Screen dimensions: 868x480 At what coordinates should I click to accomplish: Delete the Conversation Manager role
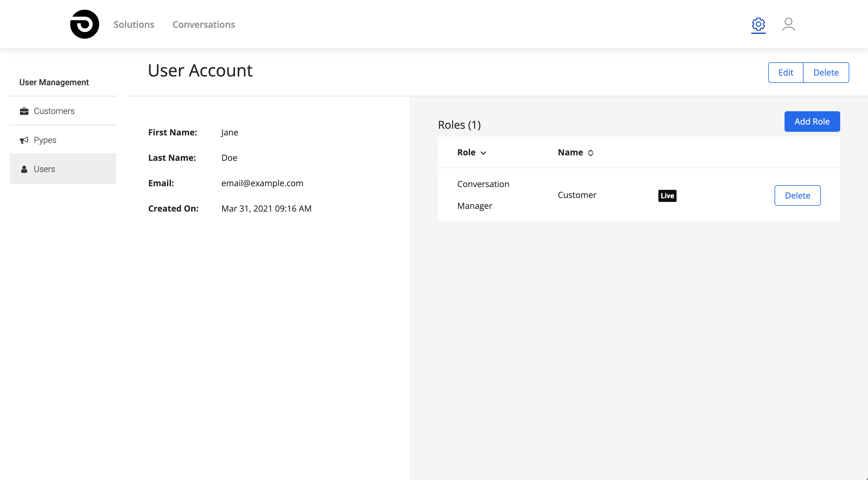click(x=797, y=195)
